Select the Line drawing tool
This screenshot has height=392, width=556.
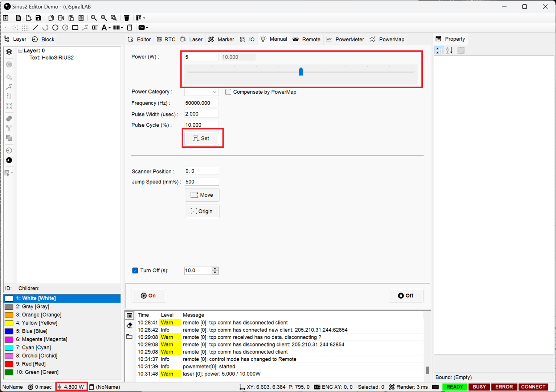pos(35,28)
